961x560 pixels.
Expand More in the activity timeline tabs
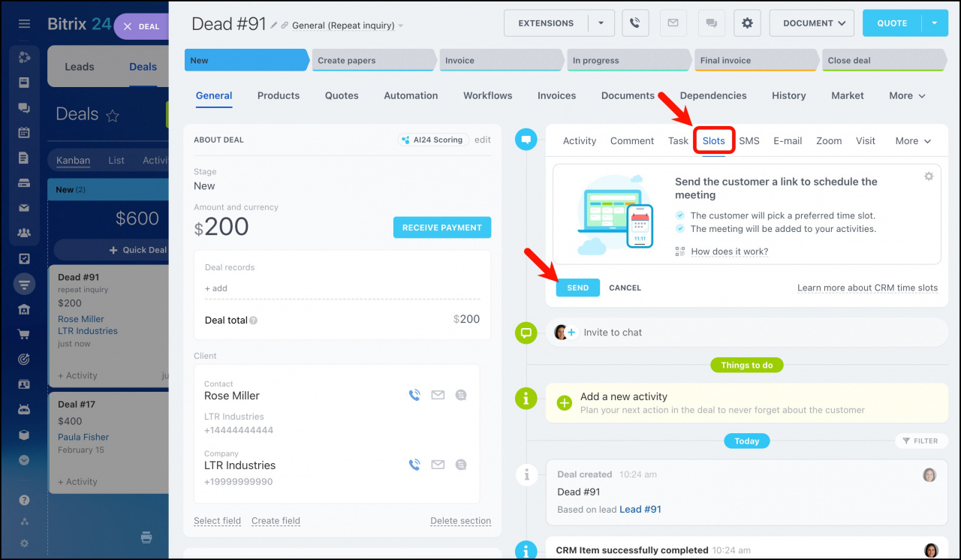(913, 140)
